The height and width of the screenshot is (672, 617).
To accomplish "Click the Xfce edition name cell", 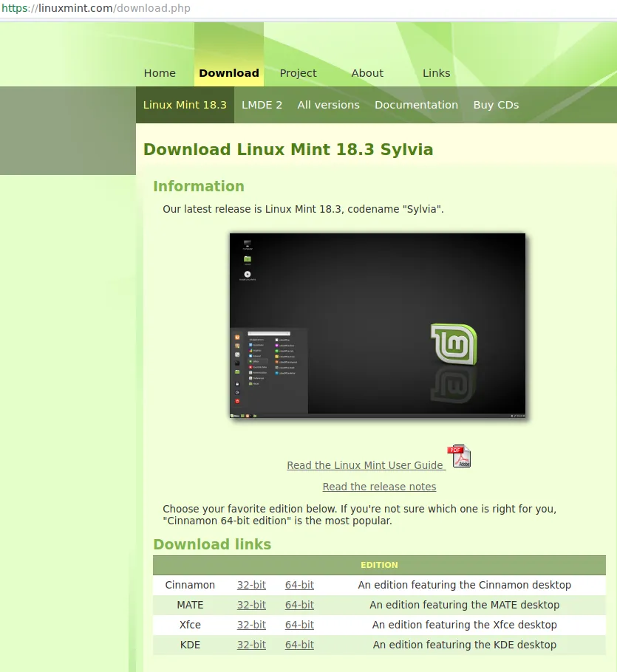I will 190,625.
